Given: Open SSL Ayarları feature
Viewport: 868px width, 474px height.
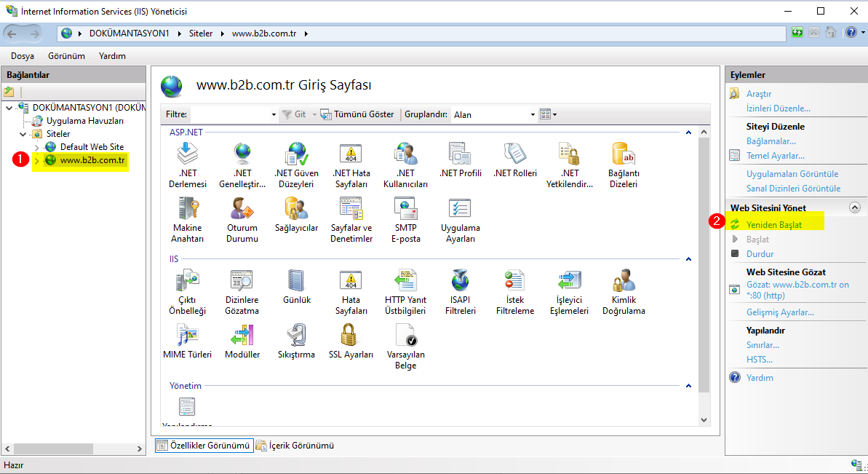Looking at the screenshot, I should [351, 341].
